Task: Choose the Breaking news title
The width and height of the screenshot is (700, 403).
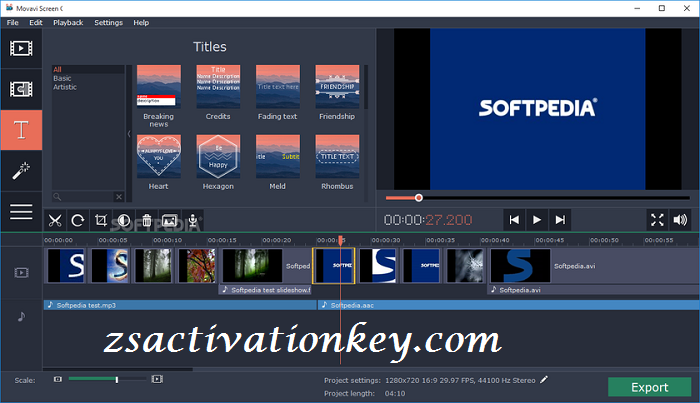Action: point(158,87)
